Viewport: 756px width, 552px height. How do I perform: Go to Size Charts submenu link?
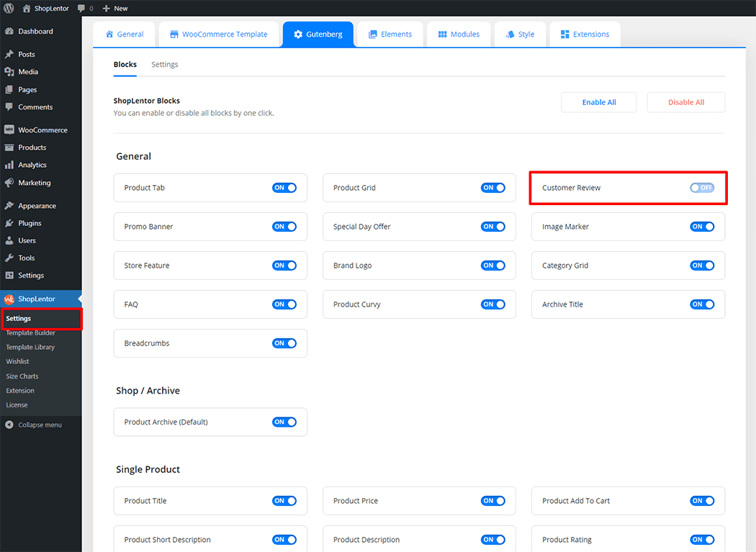(22, 376)
